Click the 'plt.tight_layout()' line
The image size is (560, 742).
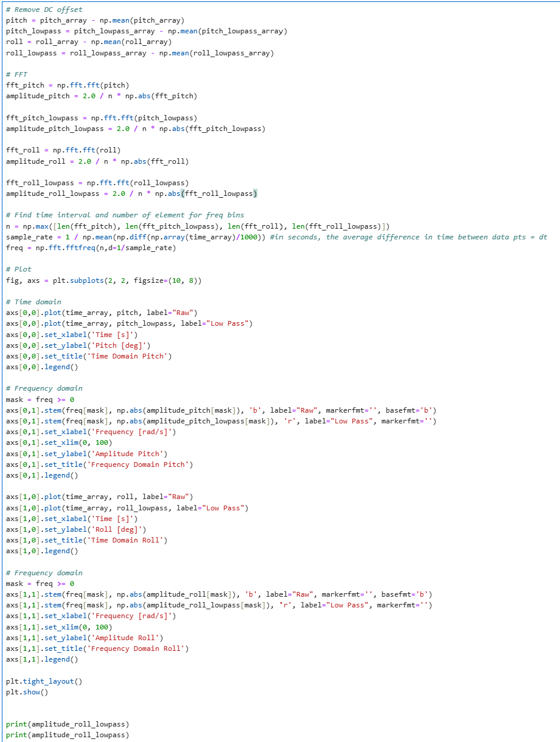point(44,681)
